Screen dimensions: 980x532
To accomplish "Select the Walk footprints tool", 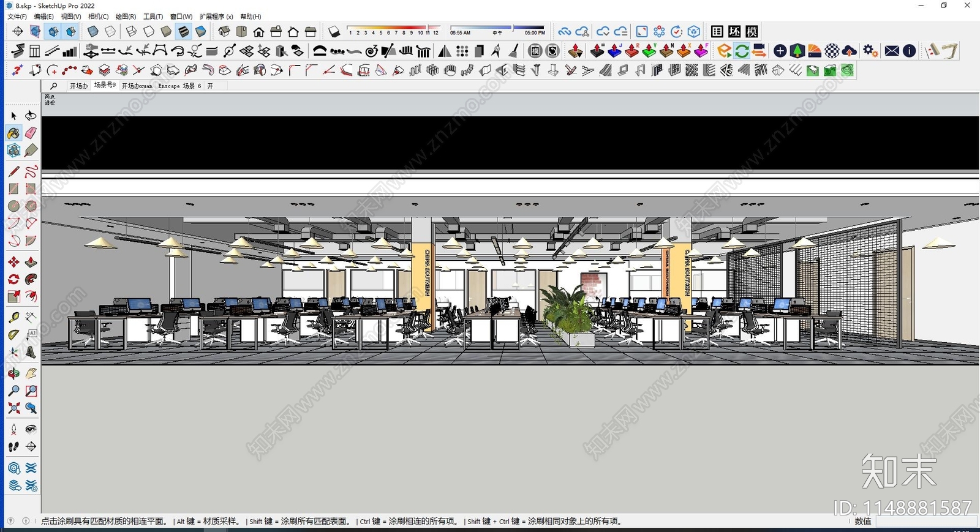I will pyautogui.click(x=13, y=447).
